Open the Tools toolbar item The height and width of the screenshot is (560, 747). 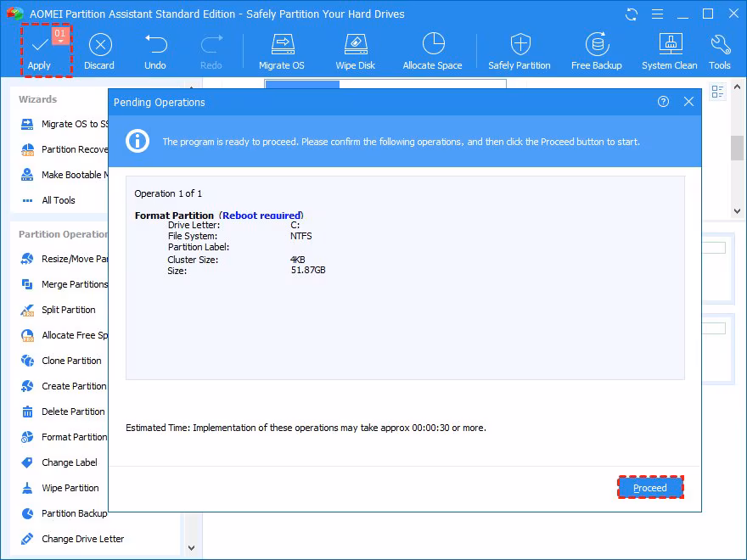(x=719, y=52)
